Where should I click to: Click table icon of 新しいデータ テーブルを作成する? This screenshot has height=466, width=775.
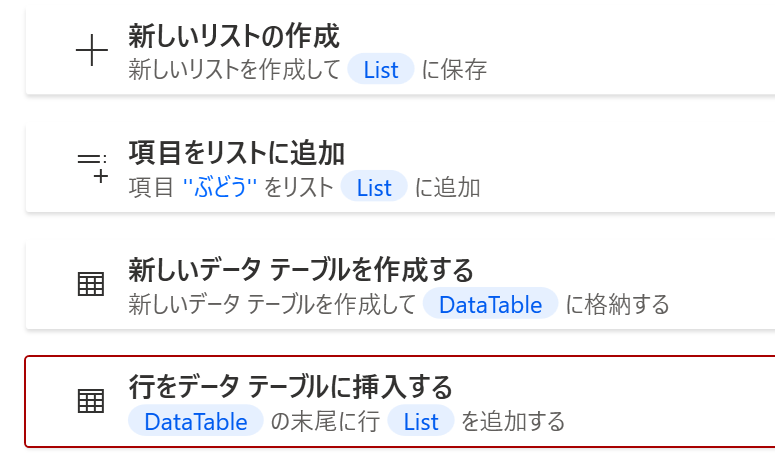point(91,285)
